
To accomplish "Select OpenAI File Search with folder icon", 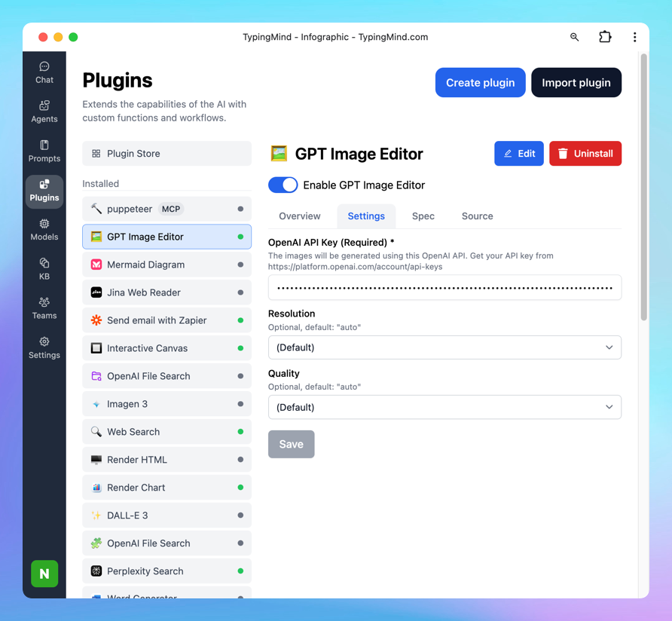I will point(166,376).
